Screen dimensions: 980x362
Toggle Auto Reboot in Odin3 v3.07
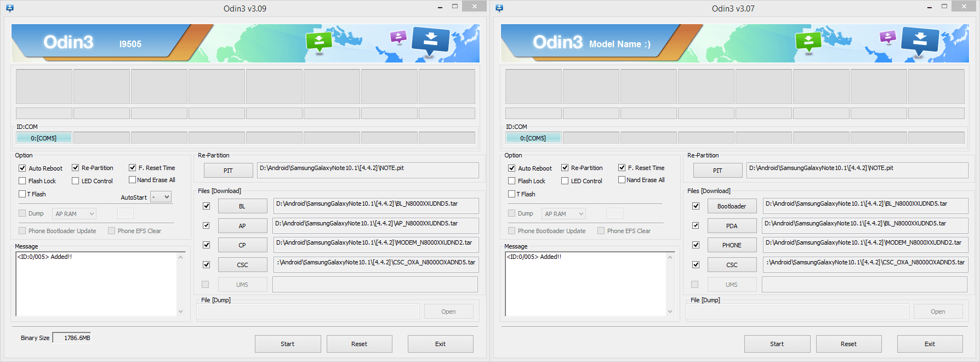[512, 168]
